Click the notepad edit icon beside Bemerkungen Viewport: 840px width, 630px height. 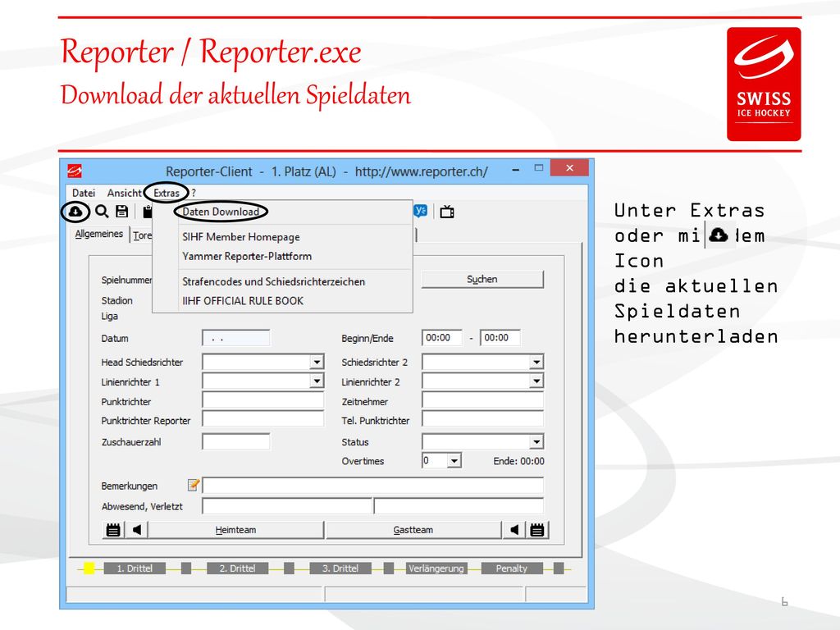click(x=194, y=485)
